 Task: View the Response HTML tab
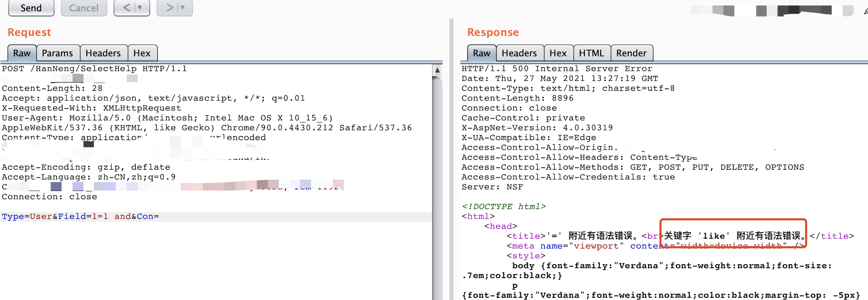(x=591, y=53)
